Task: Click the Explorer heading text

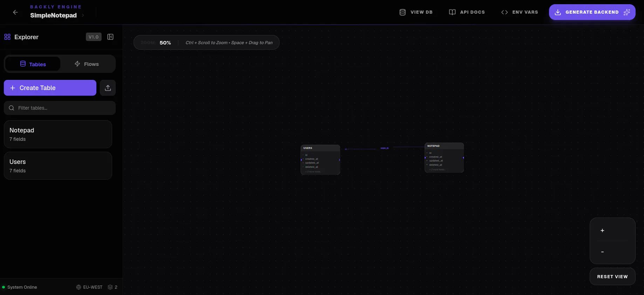Action: [x=26, y=37]
